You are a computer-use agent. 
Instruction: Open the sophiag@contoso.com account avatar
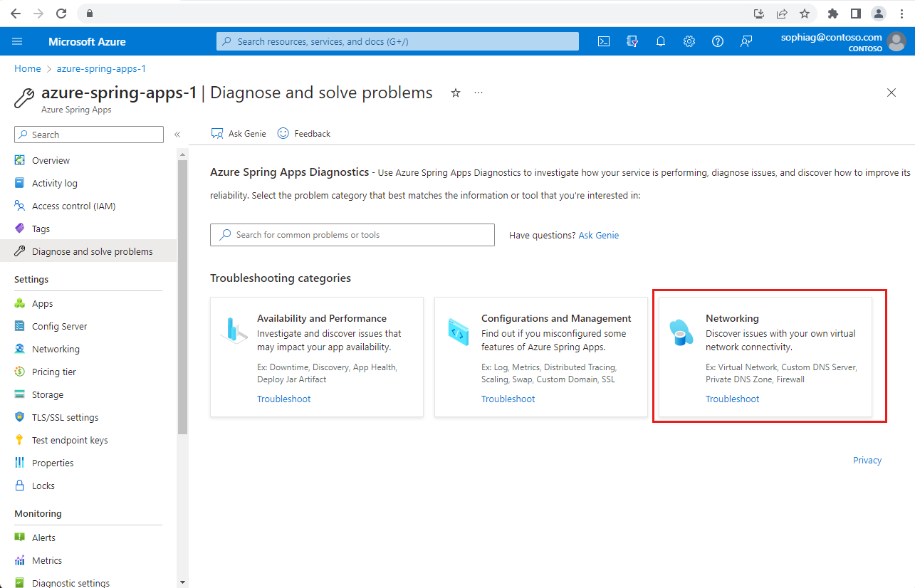[896, 41]
